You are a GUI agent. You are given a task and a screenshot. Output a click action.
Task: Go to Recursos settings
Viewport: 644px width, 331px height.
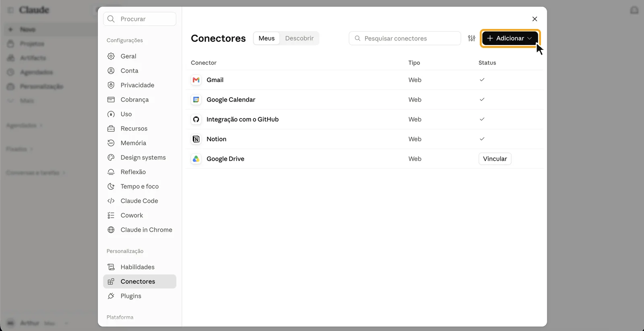pos(140,129)
